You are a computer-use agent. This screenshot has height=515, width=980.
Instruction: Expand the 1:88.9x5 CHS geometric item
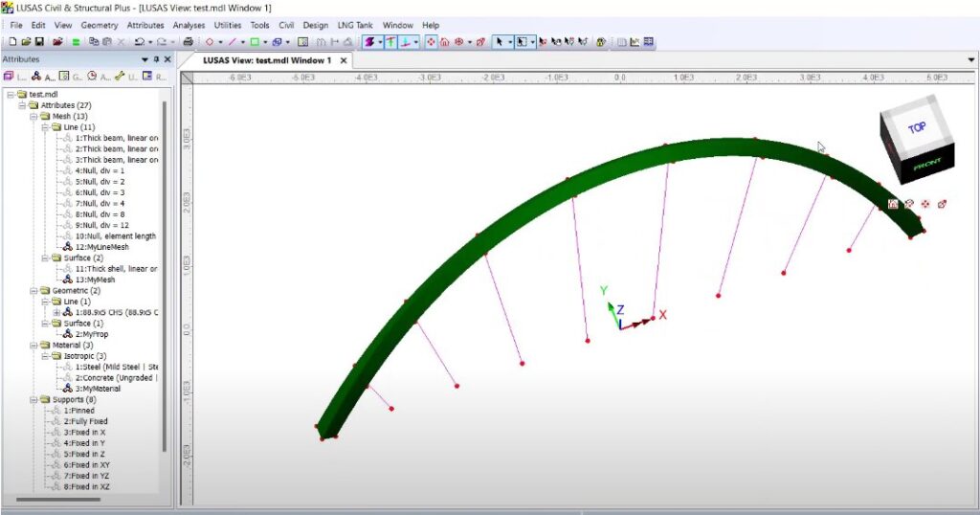[56, 312]
